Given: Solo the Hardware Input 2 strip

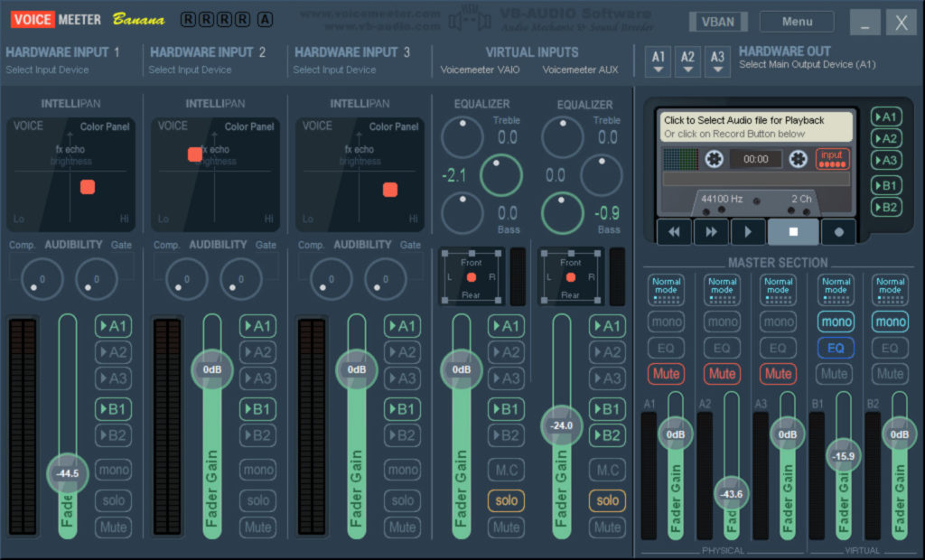Looking at the screenshot, I should [257, 500].
